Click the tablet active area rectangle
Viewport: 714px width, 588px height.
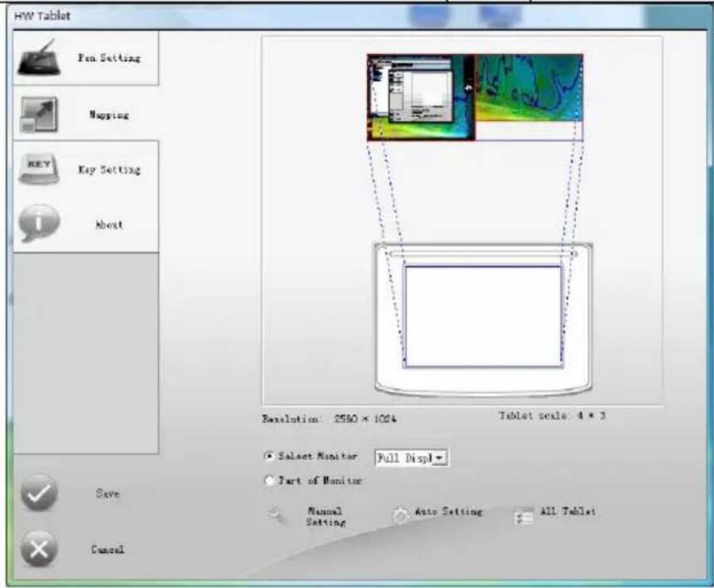coord(483,316)
